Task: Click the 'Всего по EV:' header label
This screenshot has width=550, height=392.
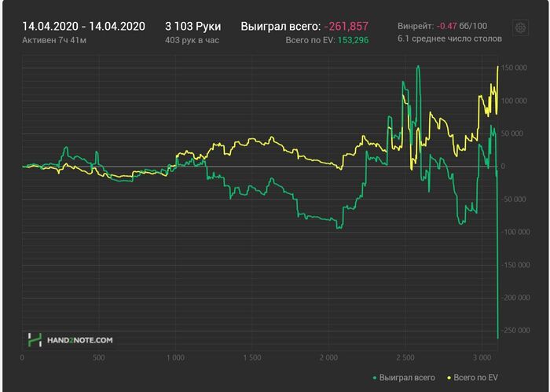Action: pyautogui.click(x=310, y=40)
